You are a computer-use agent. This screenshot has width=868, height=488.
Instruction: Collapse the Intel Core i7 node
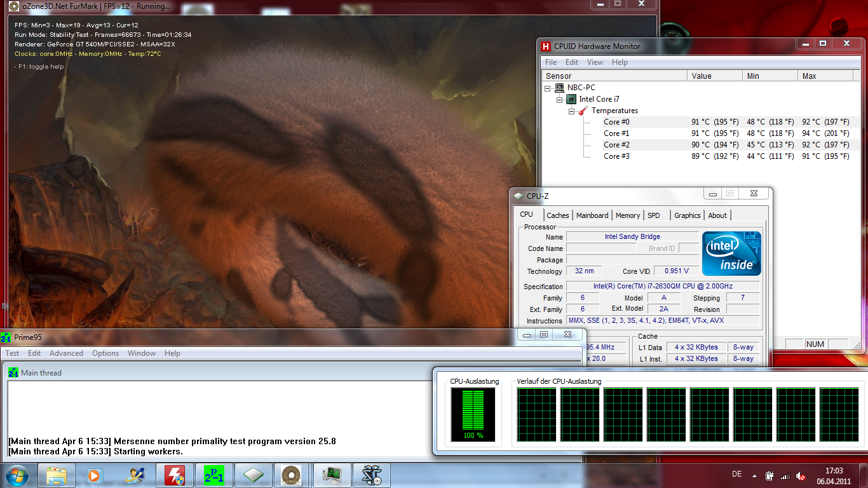point(559,99)
